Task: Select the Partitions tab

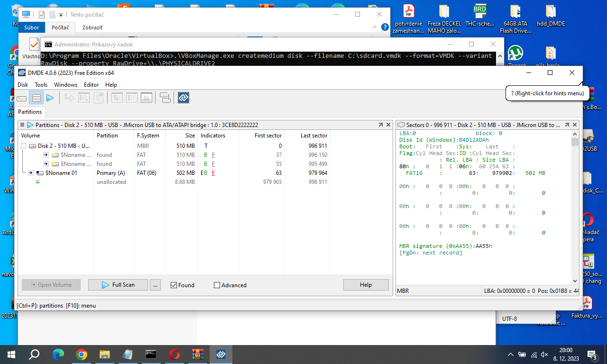Action: pos(30,112)
